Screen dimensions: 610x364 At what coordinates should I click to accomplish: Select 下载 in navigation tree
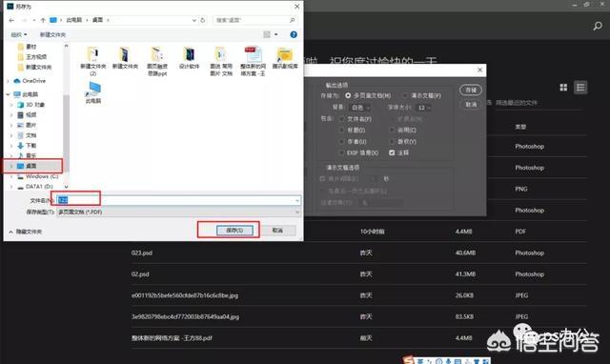point(30,146)
